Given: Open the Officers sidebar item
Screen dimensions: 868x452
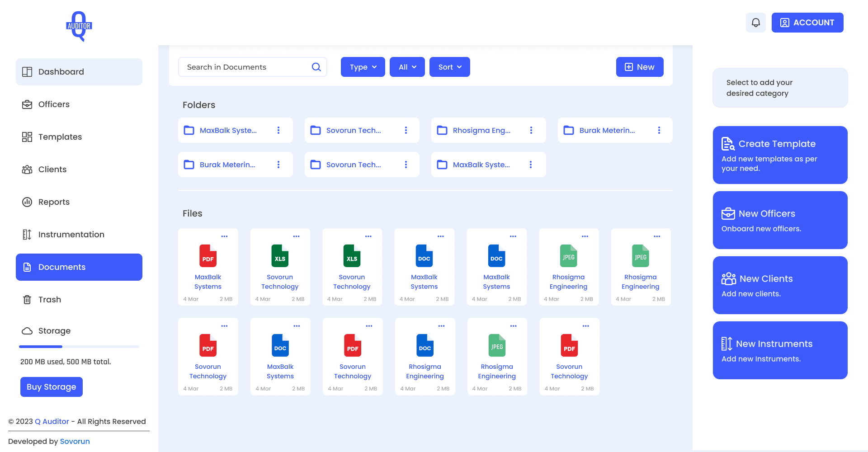Looking at the screenshot, I should [x=79, y=104].
